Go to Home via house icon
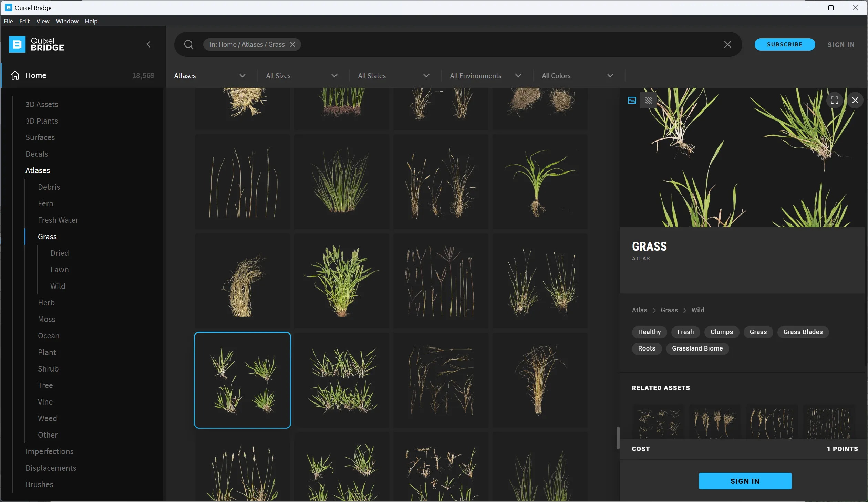 (15, 75)
